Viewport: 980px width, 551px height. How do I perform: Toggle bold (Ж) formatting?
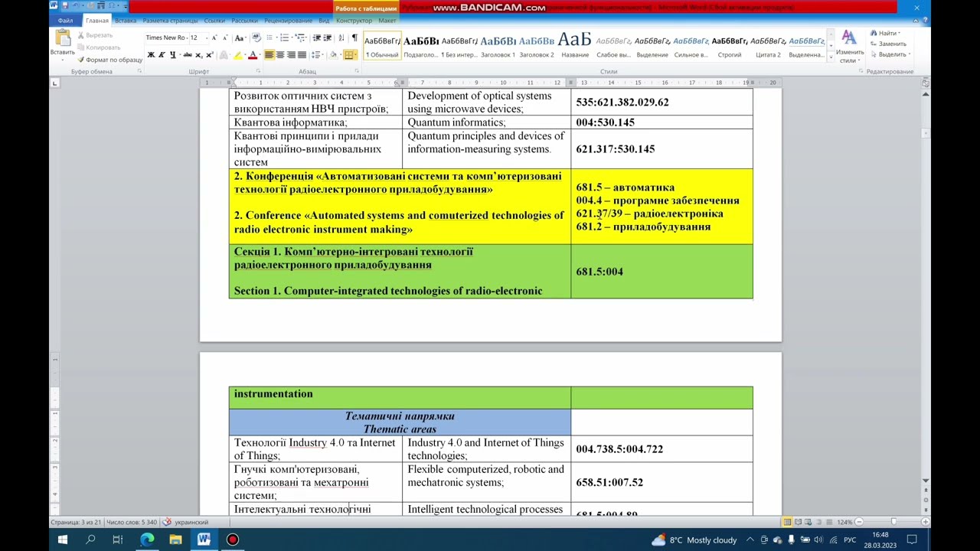[x=151, y=55]
